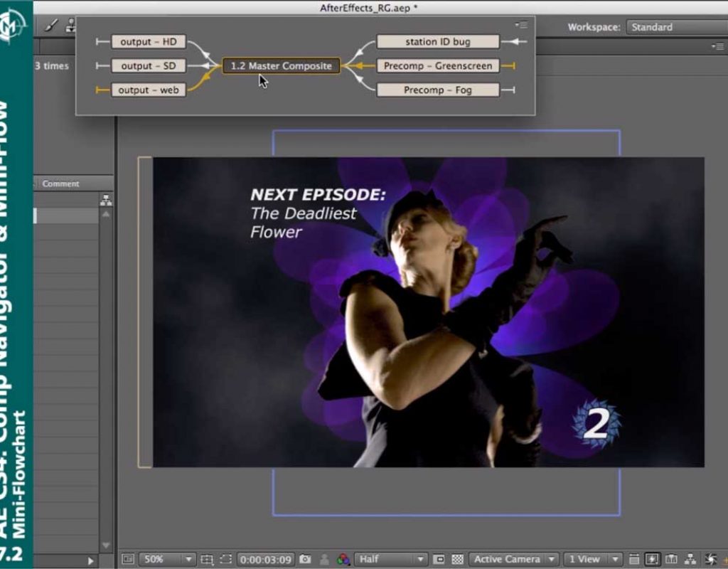Click the Reset Exposure aperture icon
The image size is (728, 569).
pos(710,559)
